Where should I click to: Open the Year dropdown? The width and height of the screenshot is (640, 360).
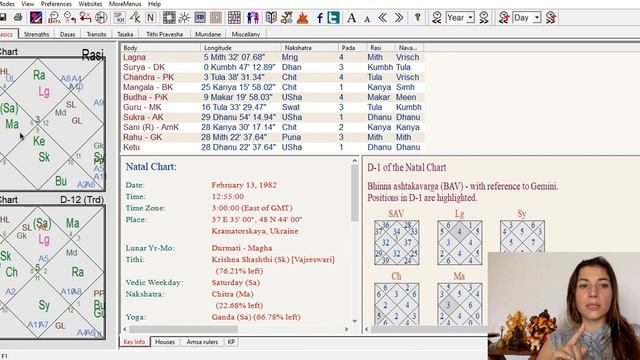click(471, 18)
